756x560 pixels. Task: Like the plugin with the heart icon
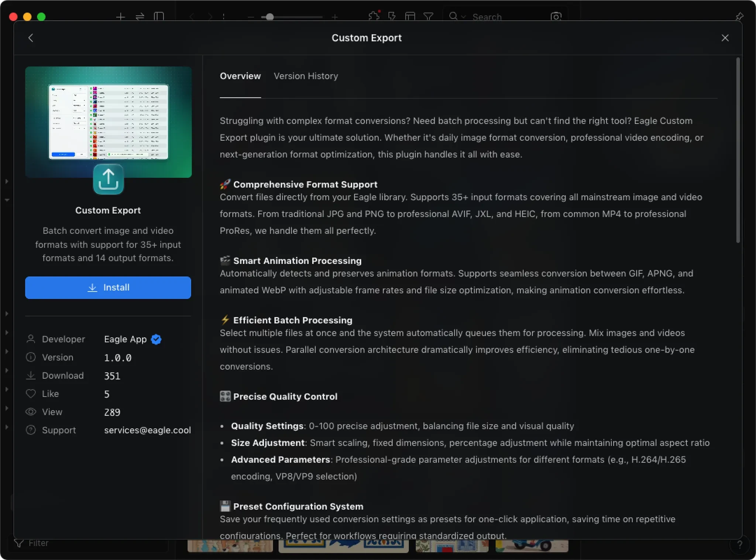31,394
